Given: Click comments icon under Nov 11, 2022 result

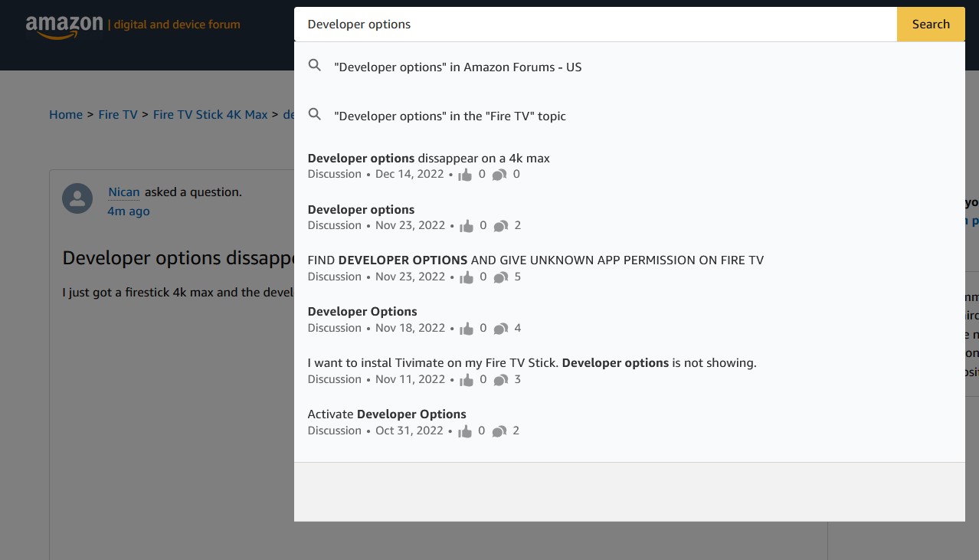Looking at the screenshot, I should tap(500, 380).
